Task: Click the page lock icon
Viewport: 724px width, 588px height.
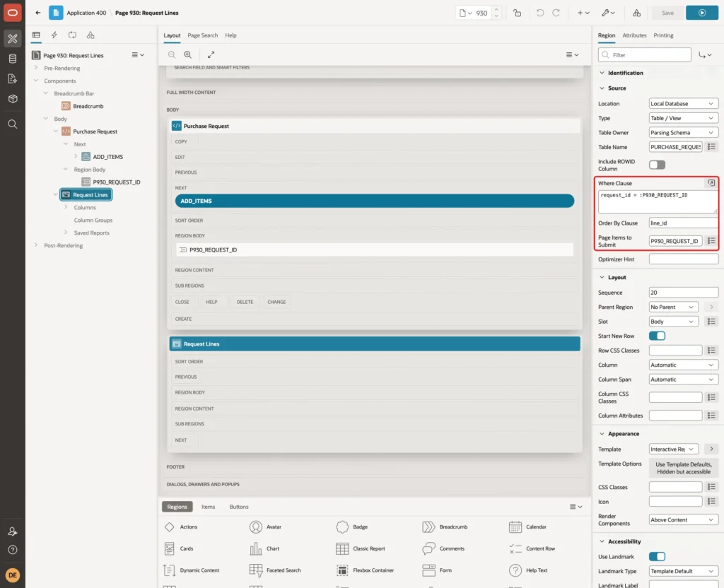Action: [517, 13]
